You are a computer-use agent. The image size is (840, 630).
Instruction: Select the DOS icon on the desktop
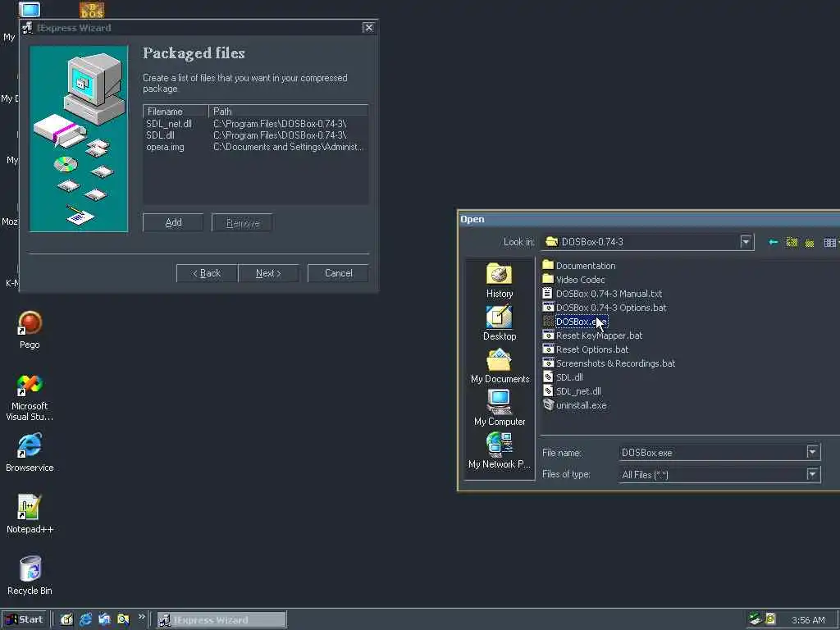(x=92, y=10)
